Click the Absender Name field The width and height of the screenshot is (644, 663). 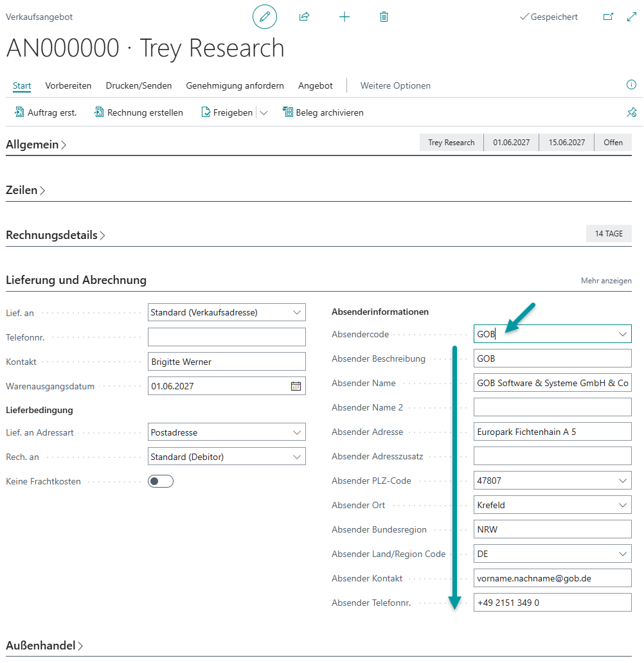(552, 383)
